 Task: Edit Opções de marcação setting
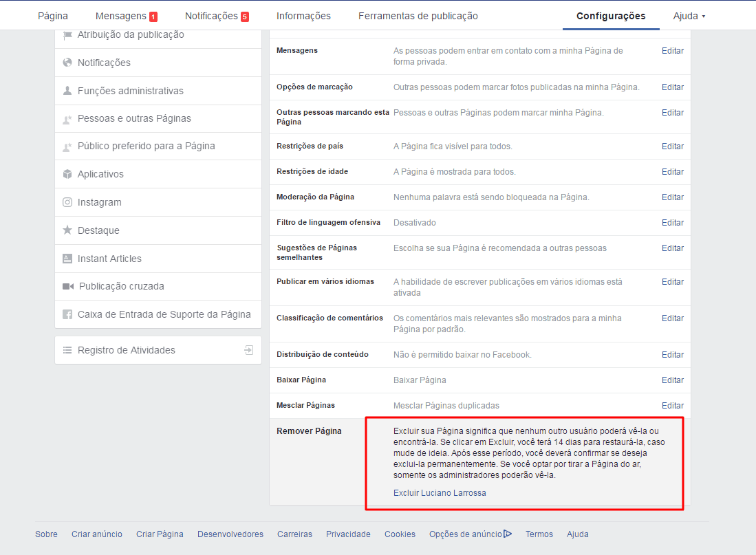coord(673,87)
